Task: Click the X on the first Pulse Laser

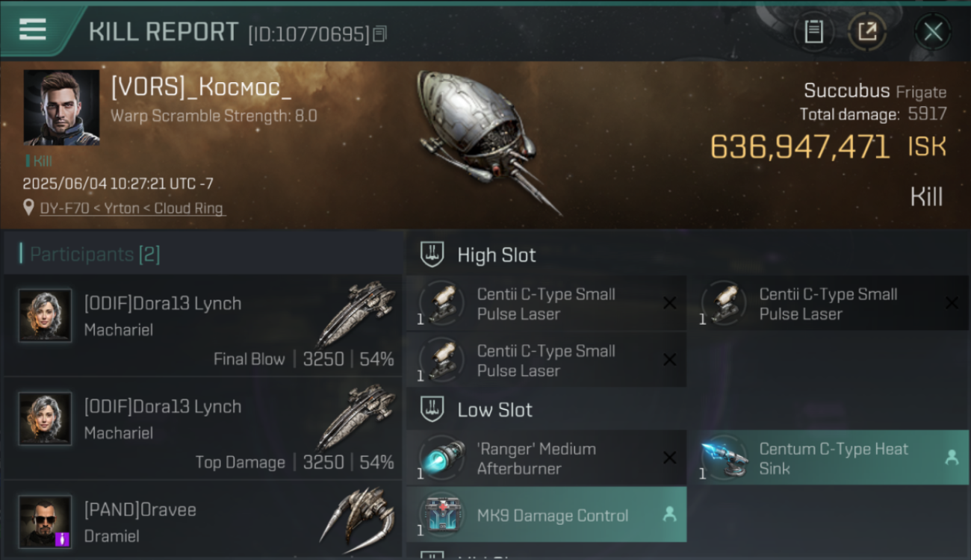Action: (669, 303)
